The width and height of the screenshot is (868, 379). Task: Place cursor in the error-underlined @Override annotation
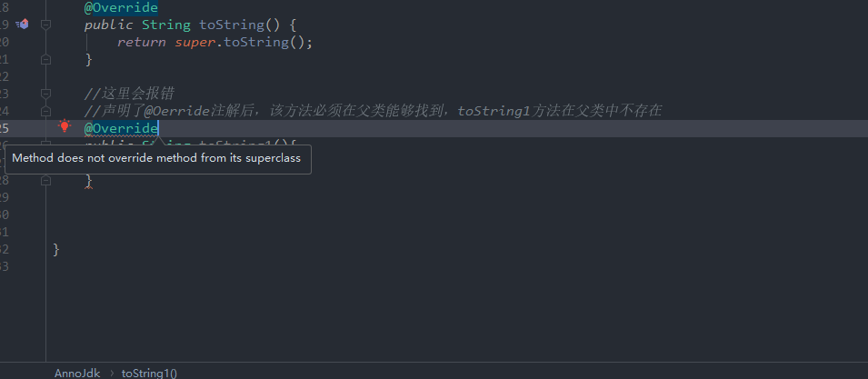click(121, 128)
